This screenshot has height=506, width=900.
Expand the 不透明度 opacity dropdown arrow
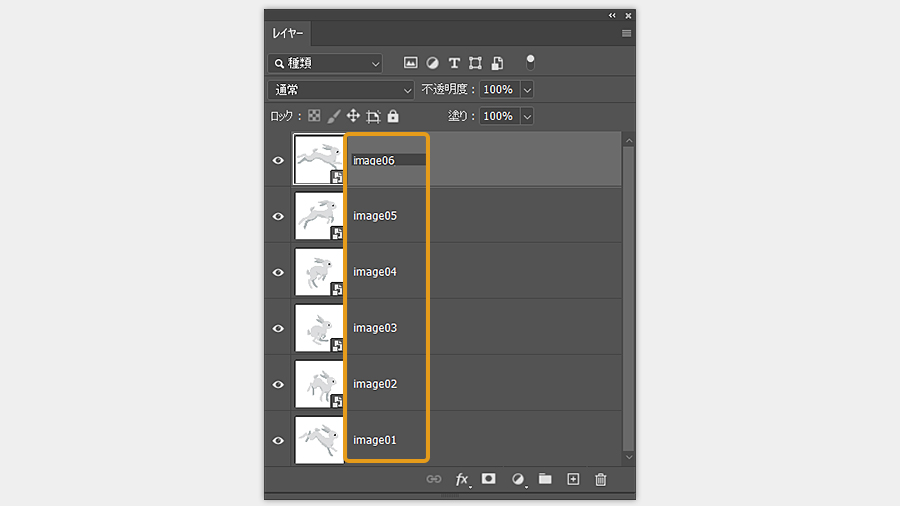(527, 90)
